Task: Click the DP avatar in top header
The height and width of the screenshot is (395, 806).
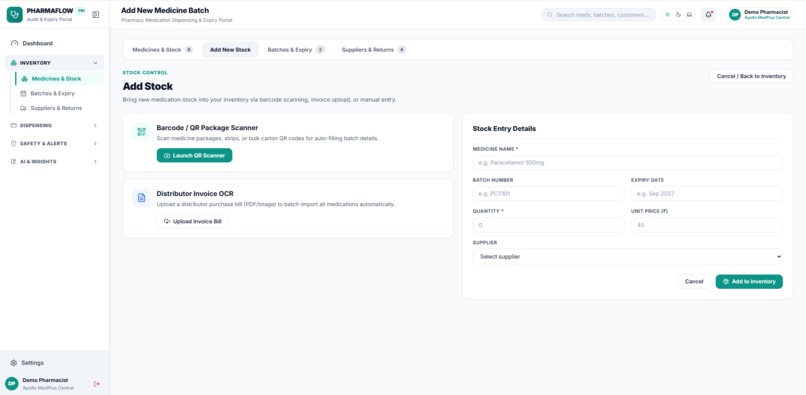Action: click(735, 15)
